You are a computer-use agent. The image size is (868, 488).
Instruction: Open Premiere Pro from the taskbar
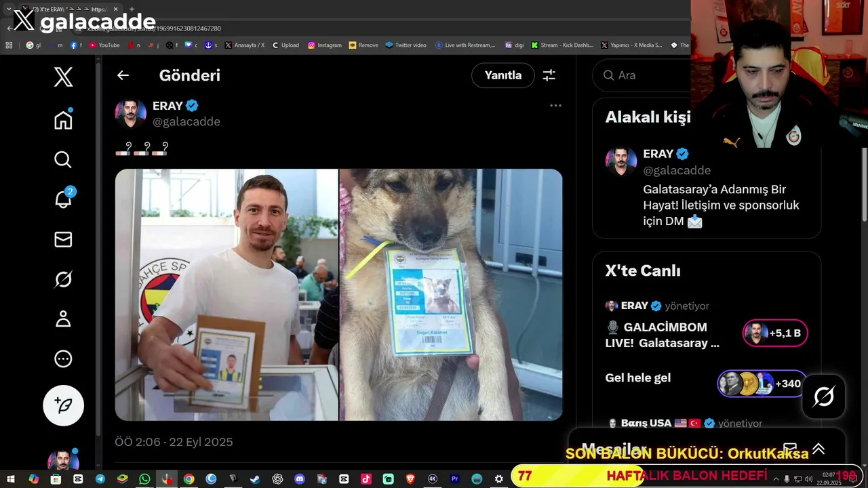[x=455, y=479]
